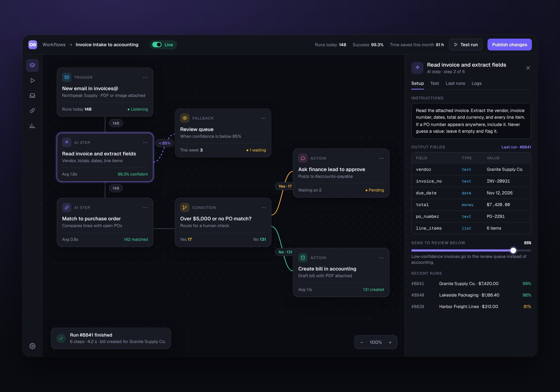Click the chat icon on Ask finance lead node
The image size is (560, 392).
(x=303, y=158)
